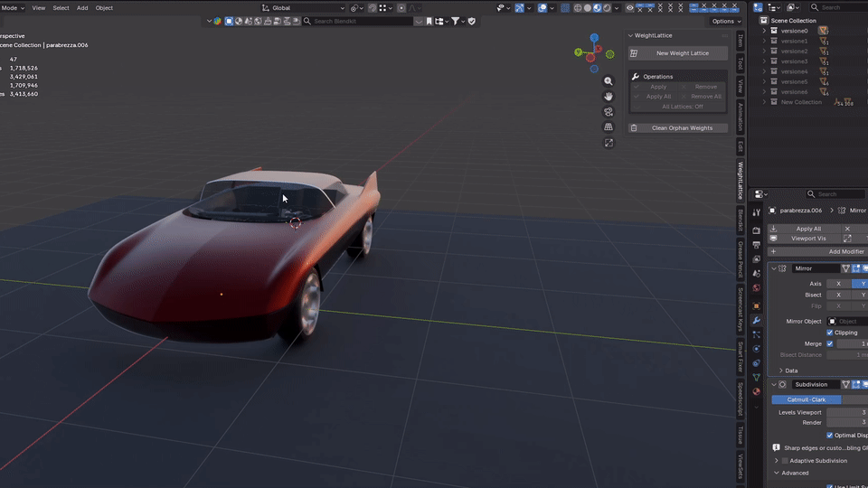Toggle the Optimal Display checkbox
This screenshot has width=868, height=488.
pos(830,436)
